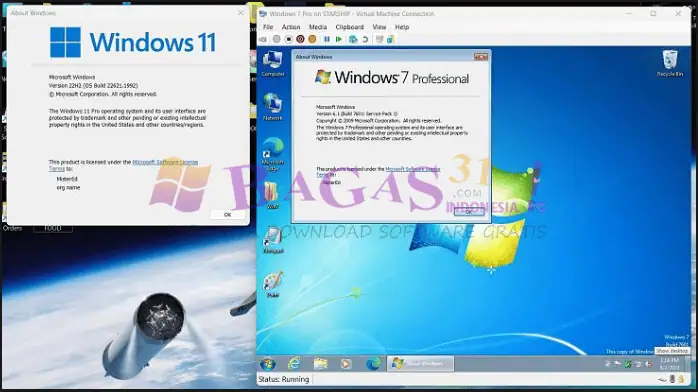Open the View menu

[x=379, y=27]
